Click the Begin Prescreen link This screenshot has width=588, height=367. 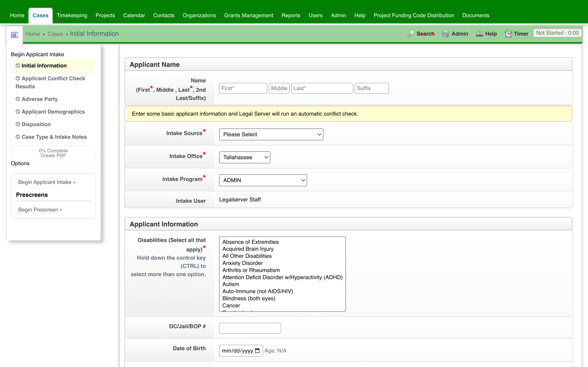40,209
